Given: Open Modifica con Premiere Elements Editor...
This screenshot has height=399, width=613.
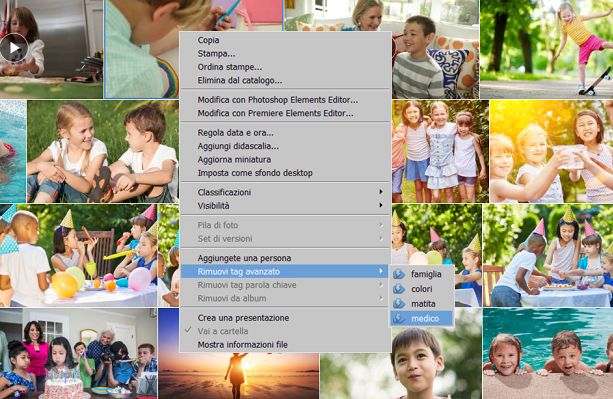Looking at the screenshot, I should [x=285, y=113].
